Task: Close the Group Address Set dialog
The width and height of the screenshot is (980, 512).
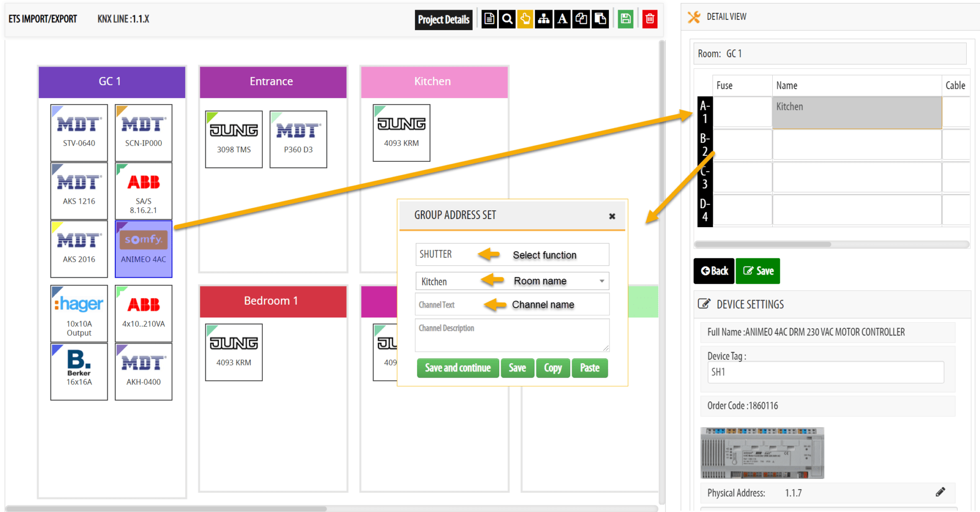Action: pyautogui.click(x=612, y=216)
